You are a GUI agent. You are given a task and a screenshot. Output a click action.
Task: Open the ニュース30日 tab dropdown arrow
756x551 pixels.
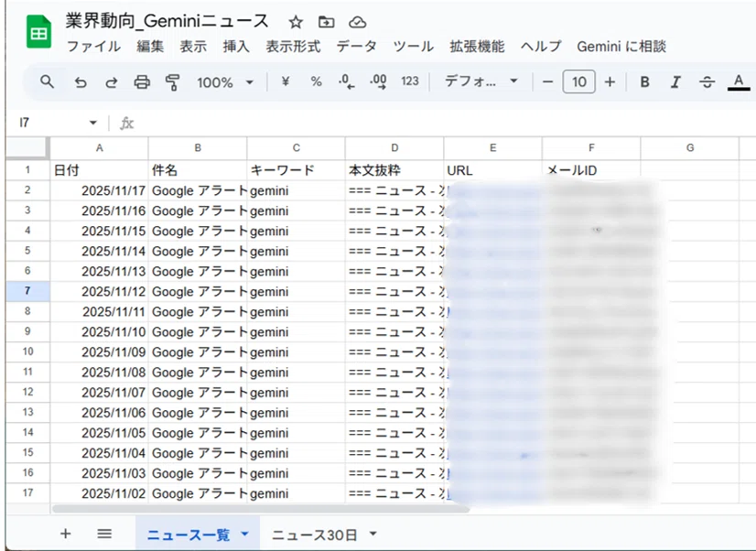point(373,534)
